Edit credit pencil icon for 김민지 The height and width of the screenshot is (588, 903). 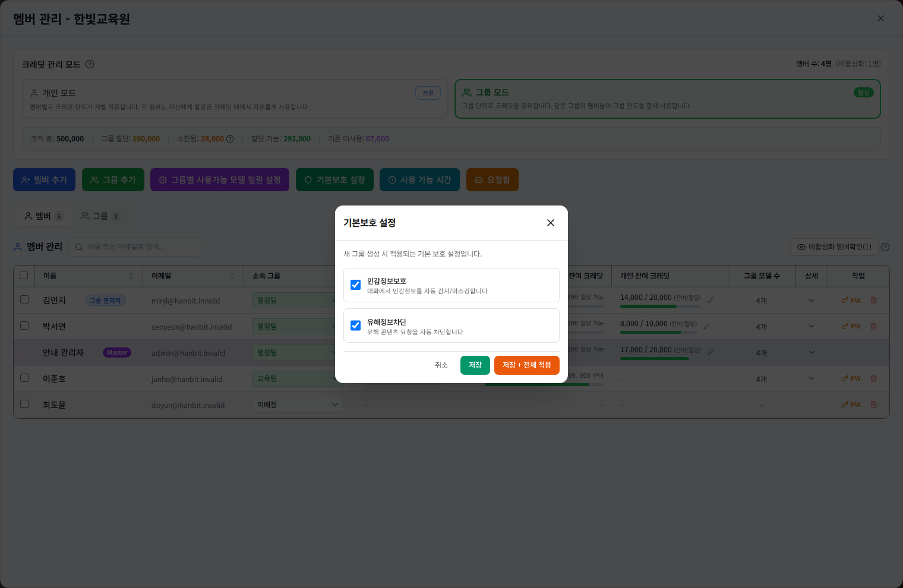[x=711, y=300]
